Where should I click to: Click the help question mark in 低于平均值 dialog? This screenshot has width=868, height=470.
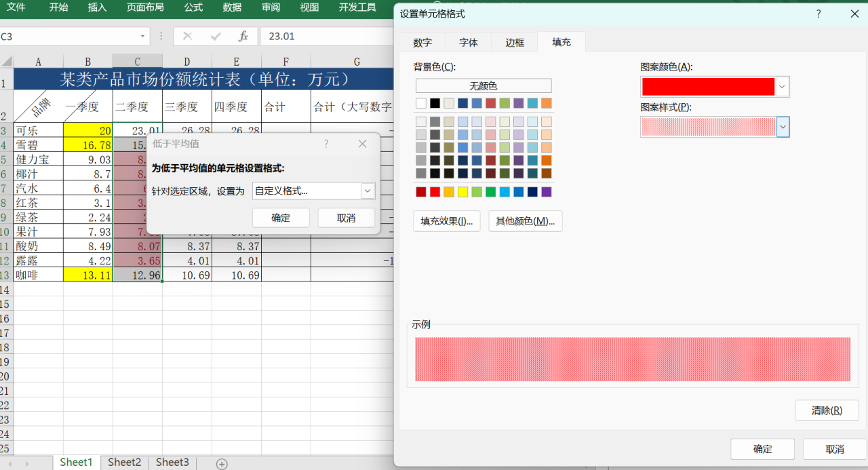tap(326, 144)
